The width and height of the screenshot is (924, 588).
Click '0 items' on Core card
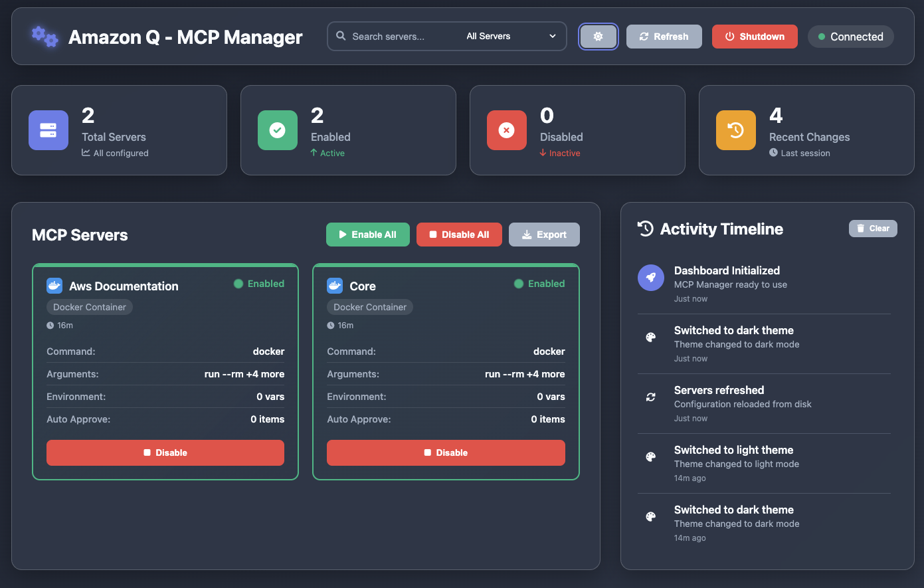tap(548, 419)
